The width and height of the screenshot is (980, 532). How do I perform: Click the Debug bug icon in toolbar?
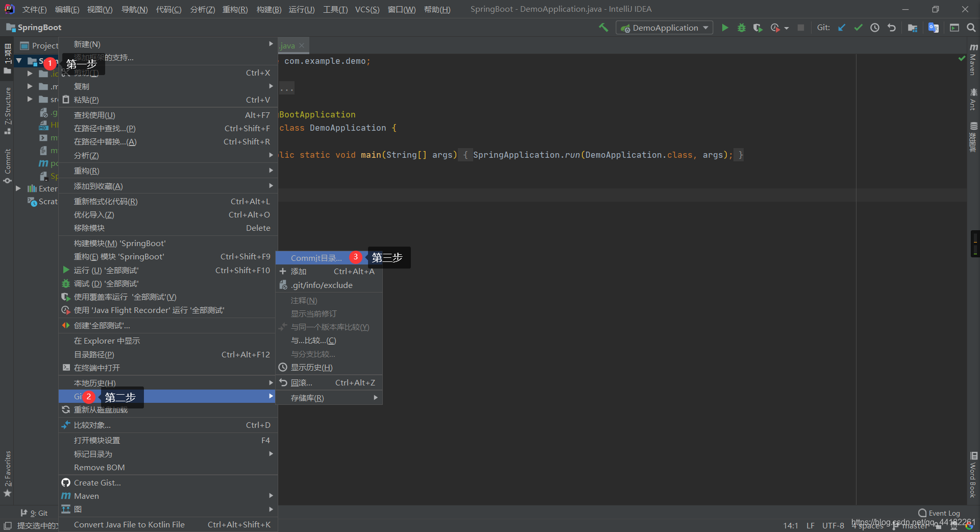point(742,28)
